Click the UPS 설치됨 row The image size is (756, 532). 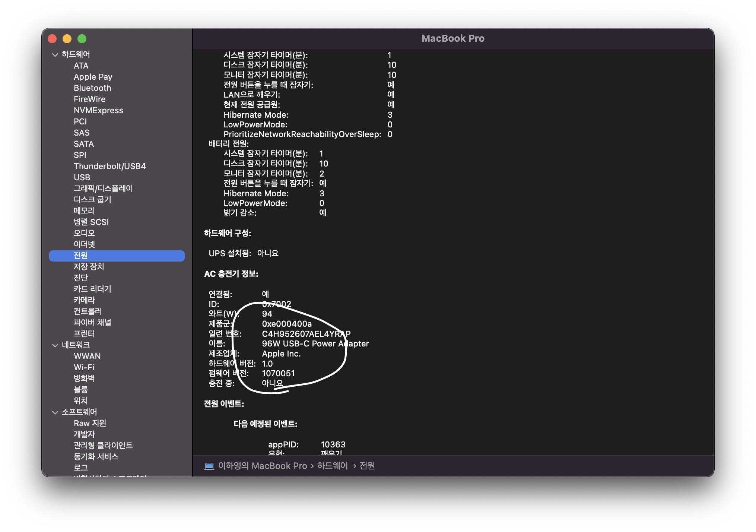tap(244, 254)
